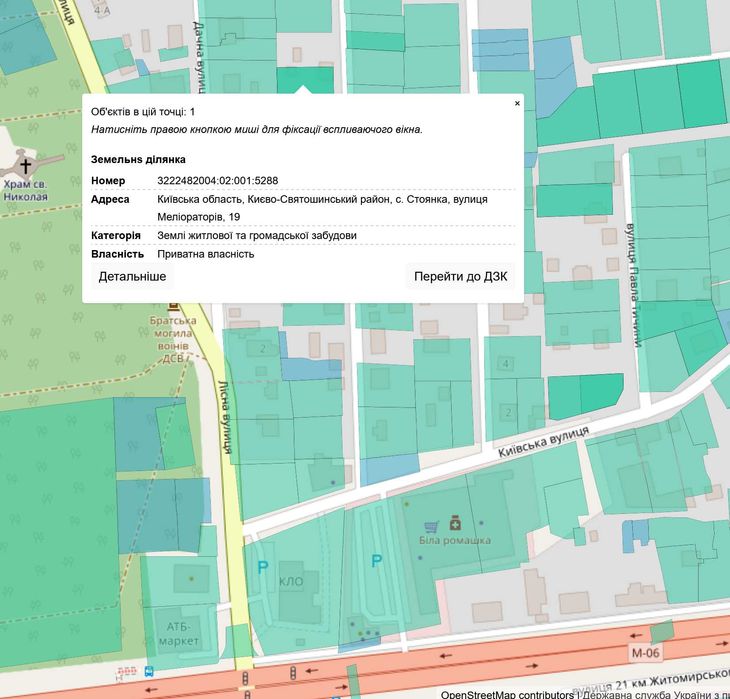Click the bus stop icon near АТБ-маркет
This screenshot has width=730, height=699.
point(149,671)
